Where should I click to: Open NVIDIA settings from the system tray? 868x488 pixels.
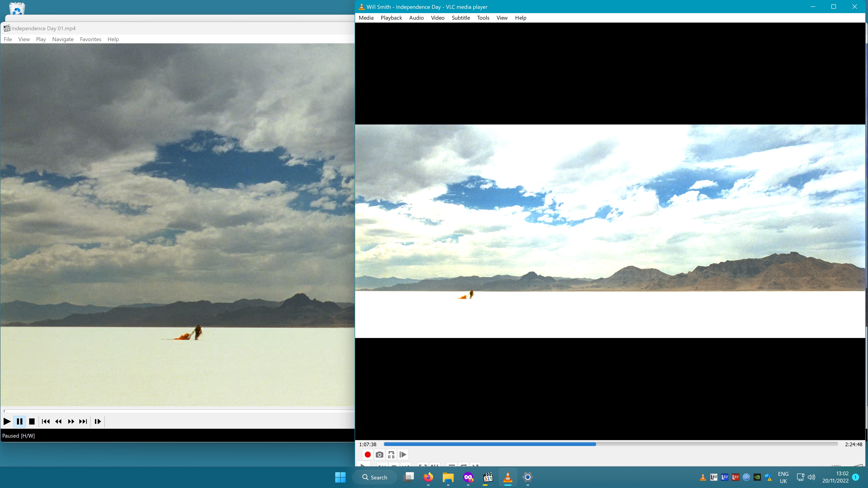pyautogui.click(x=757, y=477)
